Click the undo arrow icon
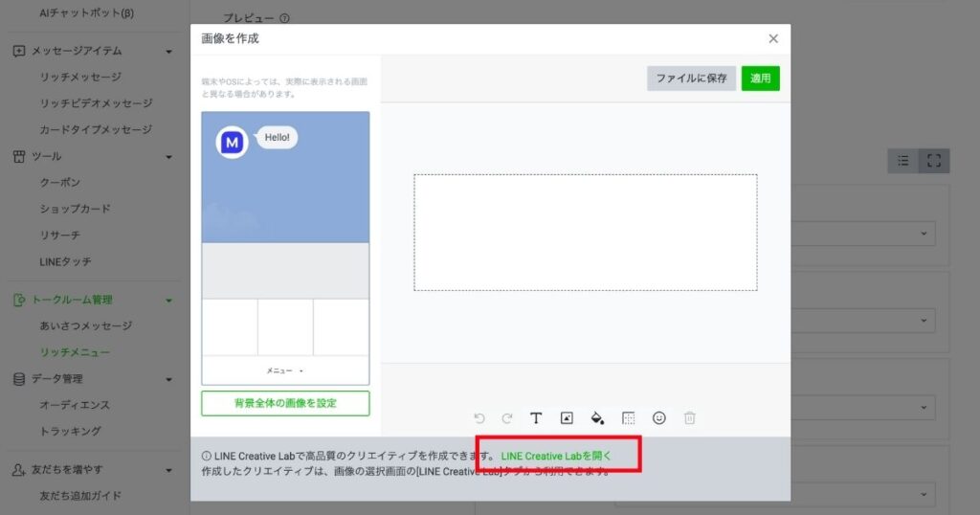Viewport: 980px width, 515px height. 479,418
